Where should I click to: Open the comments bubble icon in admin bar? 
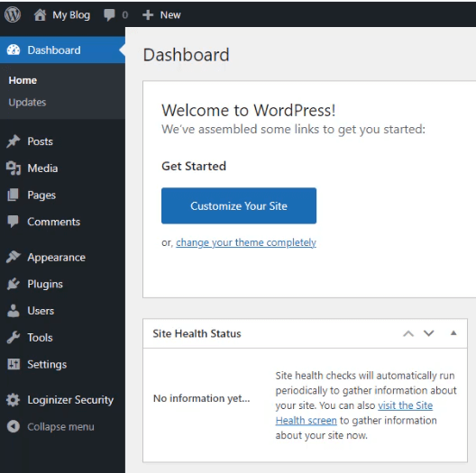pyautogui.click(x=109, y=15)
